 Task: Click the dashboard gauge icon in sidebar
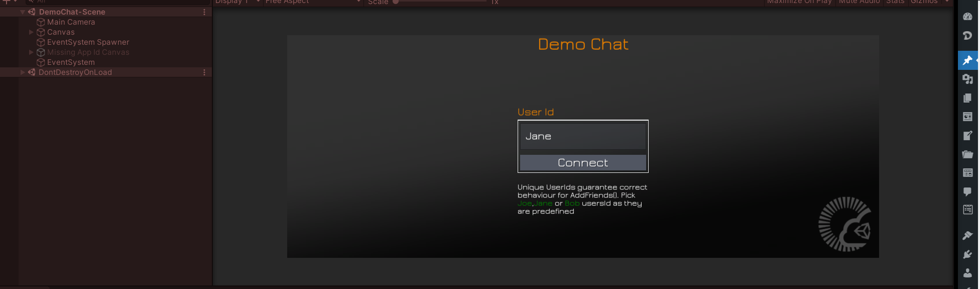(x=967, y=17)
